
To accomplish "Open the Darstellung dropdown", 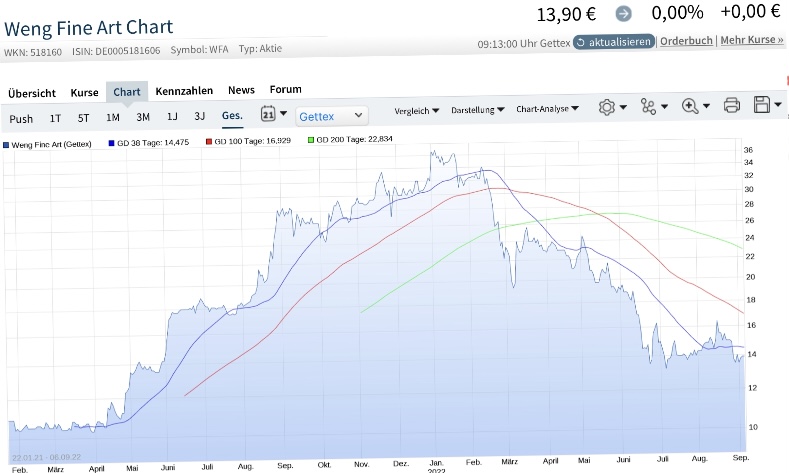I will pos(478,110).
